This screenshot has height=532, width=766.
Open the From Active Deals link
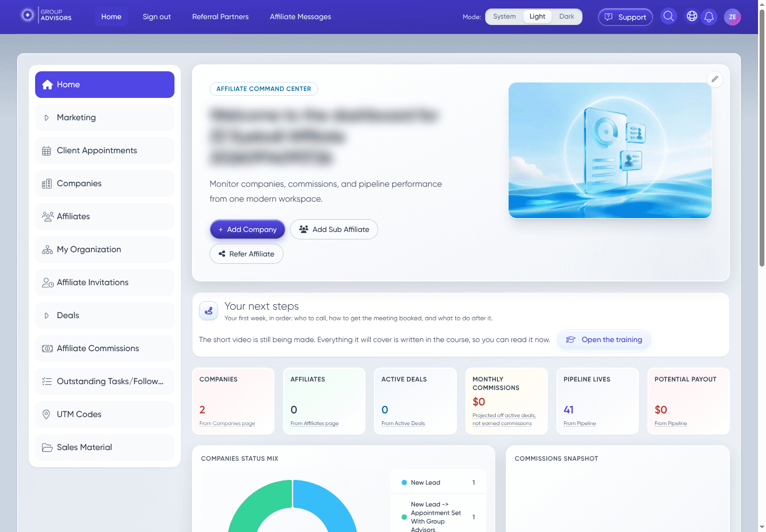click(403, 423)
